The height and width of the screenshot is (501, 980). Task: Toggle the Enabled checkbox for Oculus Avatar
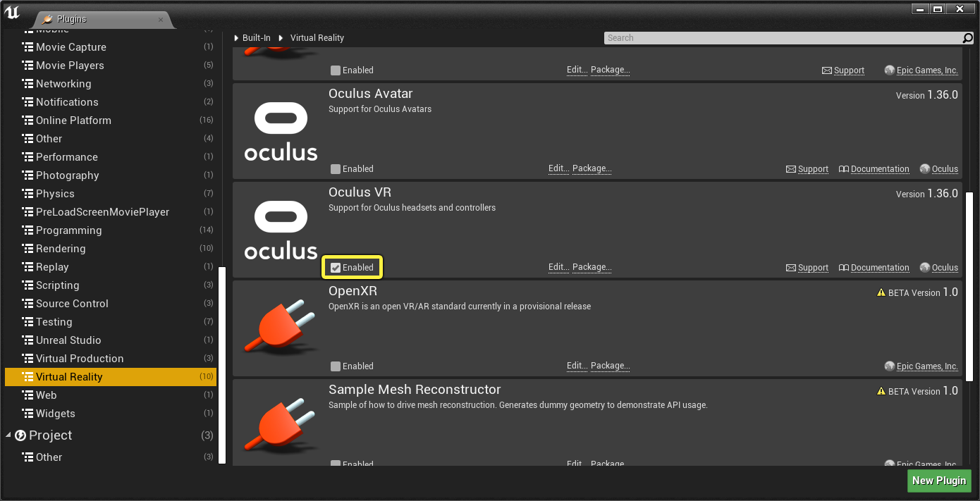tap(336, 169)
